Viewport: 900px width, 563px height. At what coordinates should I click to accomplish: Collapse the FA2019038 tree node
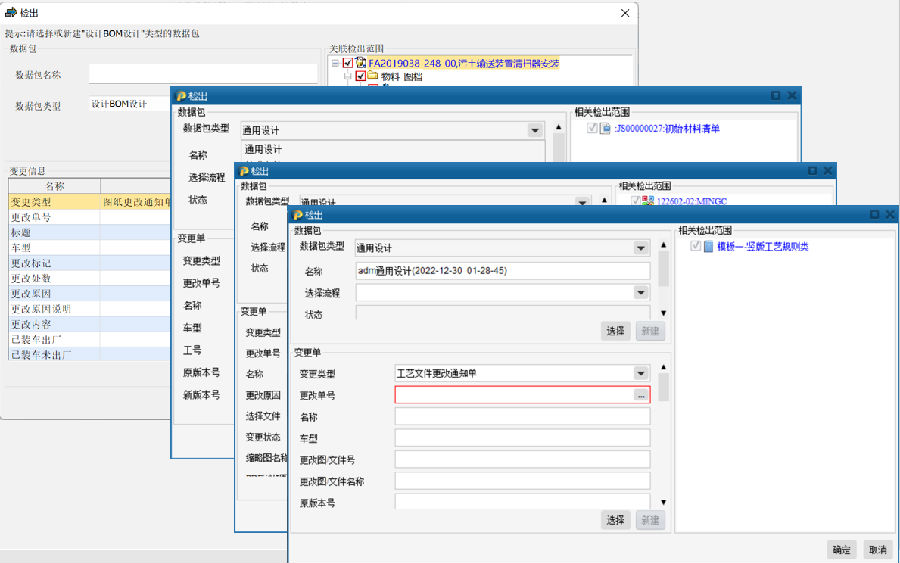(x=335, y=63)
